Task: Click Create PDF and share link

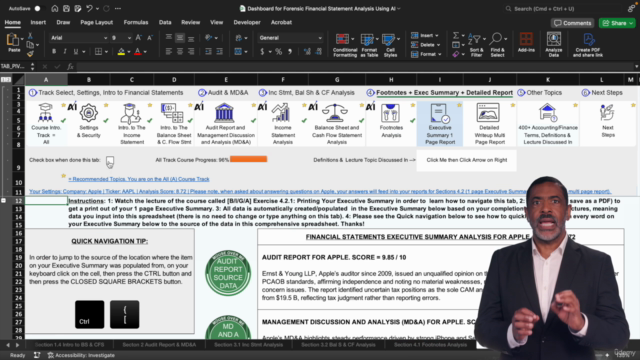Action: [x=588, y=45]
